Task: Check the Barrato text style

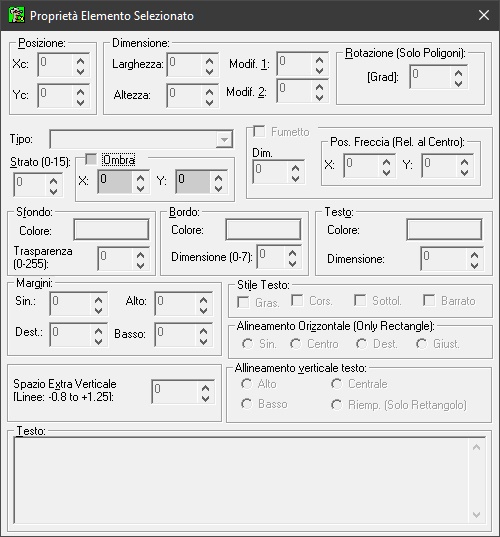Action: (429, 300)
